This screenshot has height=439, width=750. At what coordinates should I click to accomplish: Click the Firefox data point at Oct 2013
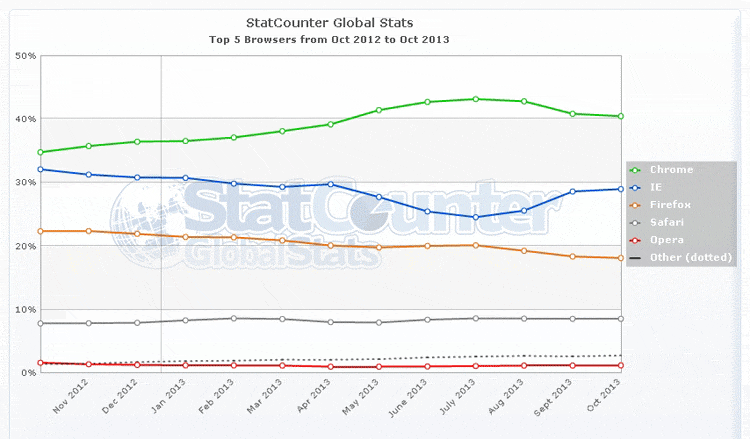tap(621, 258)
